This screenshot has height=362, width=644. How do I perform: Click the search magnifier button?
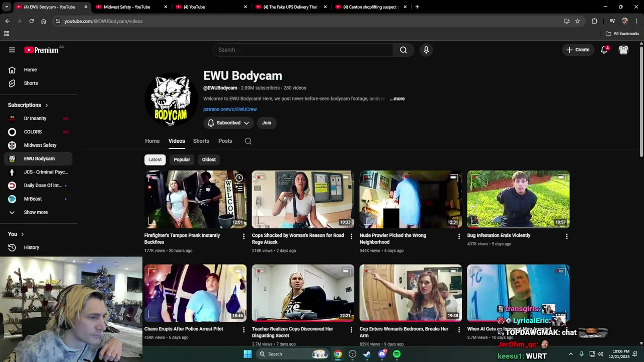pyautogui.click(x=404, y=50)
